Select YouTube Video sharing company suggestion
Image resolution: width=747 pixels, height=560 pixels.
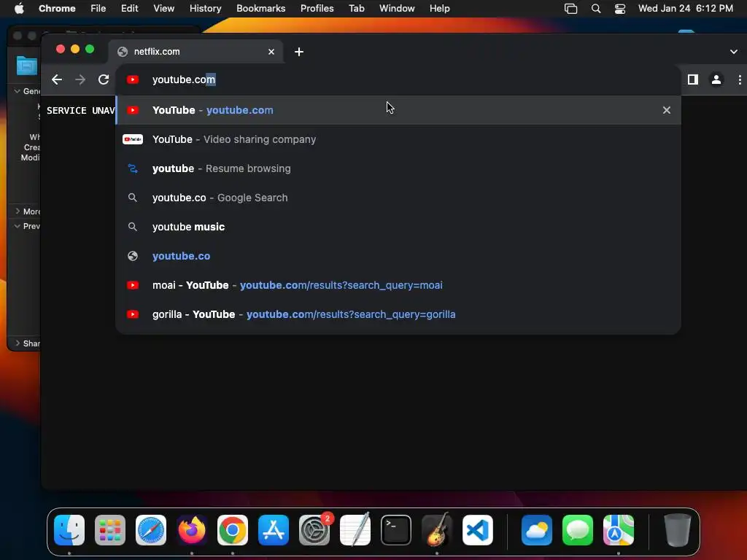[398, 139]
